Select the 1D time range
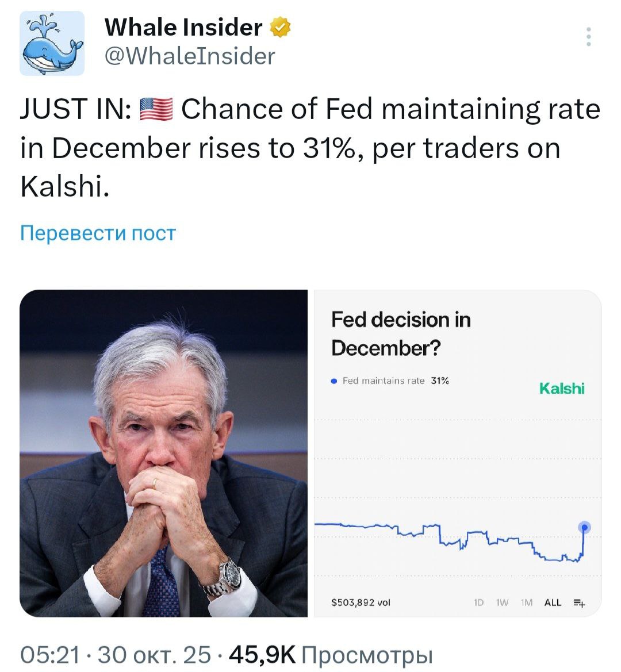Screen dimensions: 621x672 click(478, 602)
